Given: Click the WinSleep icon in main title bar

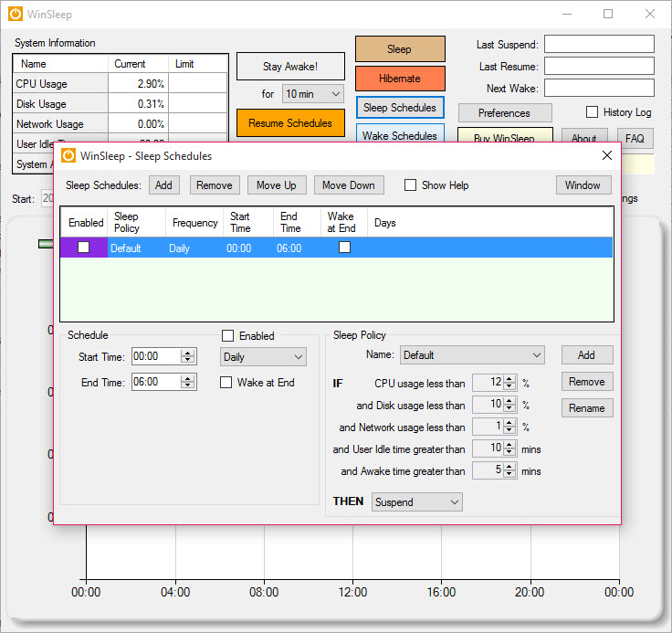Looking at the screenshot, I should coord(16,14).
